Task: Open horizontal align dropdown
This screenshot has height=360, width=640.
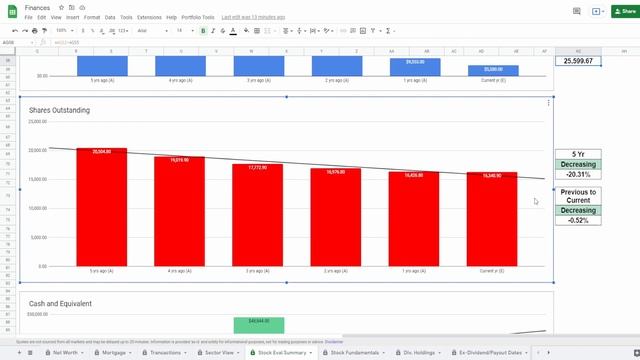Action: 288,31
